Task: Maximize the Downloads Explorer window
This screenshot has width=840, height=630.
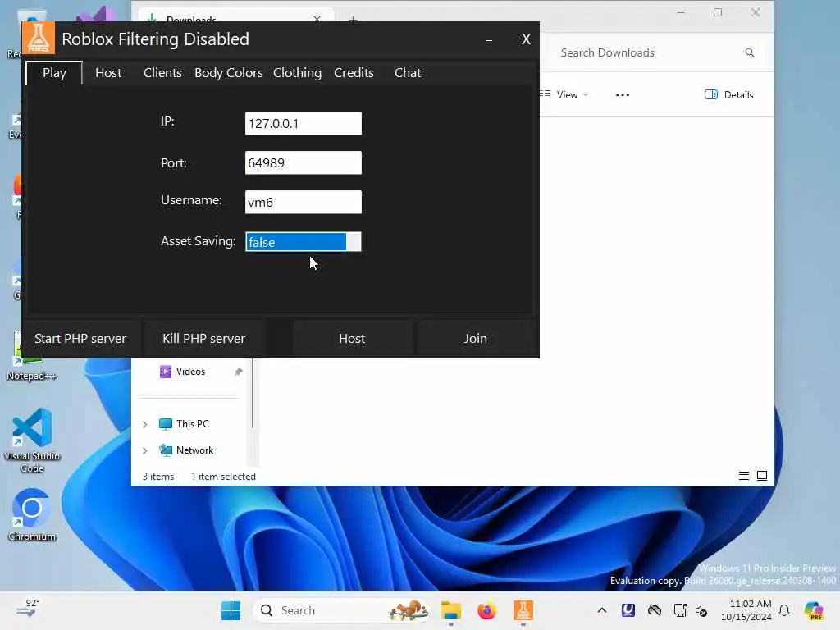Action: (x=718, y=12)
